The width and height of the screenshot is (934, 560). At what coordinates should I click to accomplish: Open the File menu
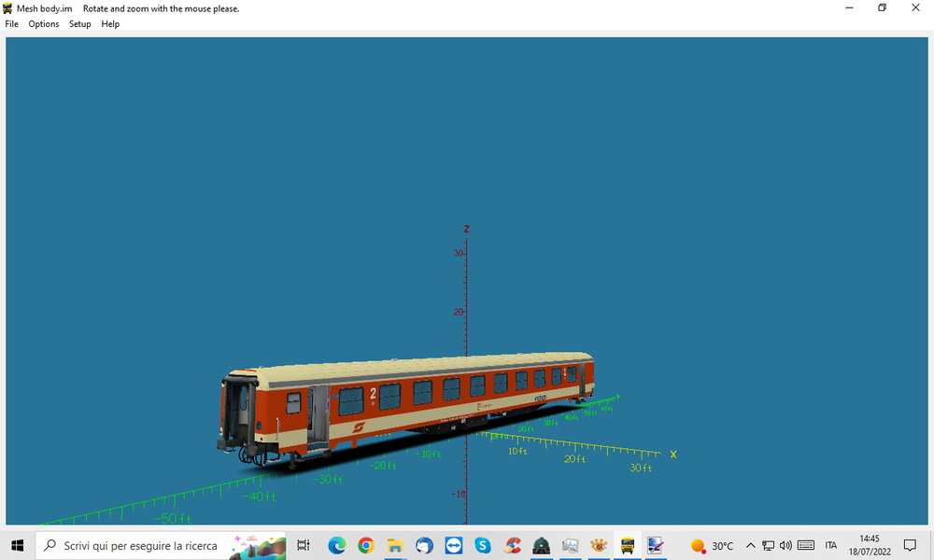click(11, 24)
